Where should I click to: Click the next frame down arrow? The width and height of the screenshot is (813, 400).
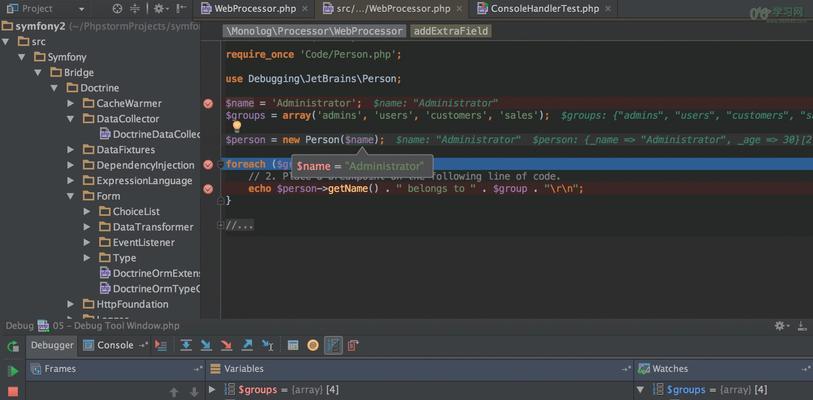(x=194, y=392)
